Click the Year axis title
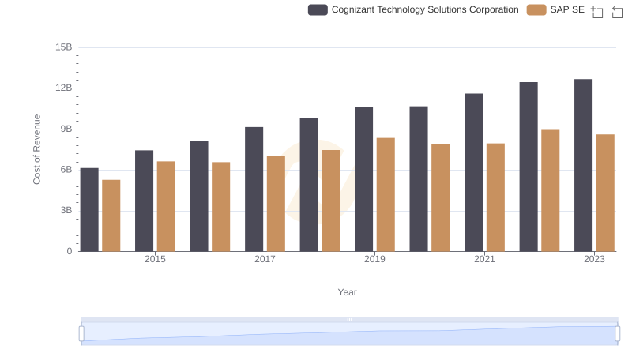 [x=347, y=292]
